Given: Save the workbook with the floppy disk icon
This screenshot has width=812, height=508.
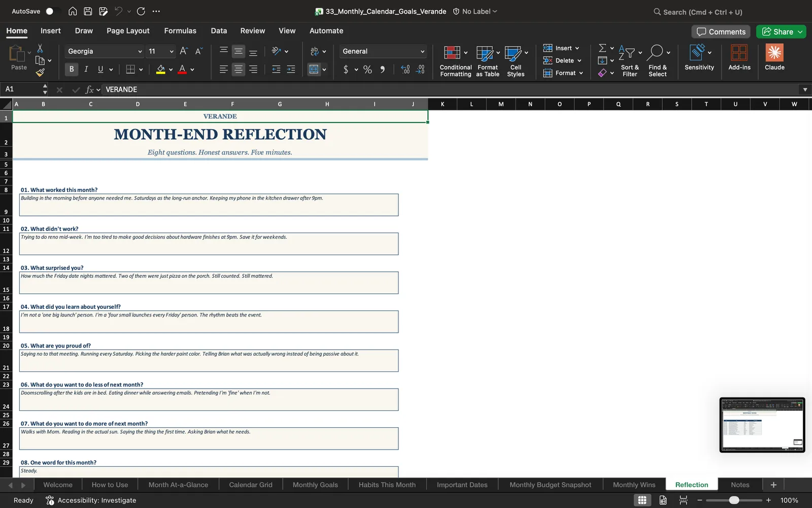Looking at the screenshot, I should (x=88, y=11).
